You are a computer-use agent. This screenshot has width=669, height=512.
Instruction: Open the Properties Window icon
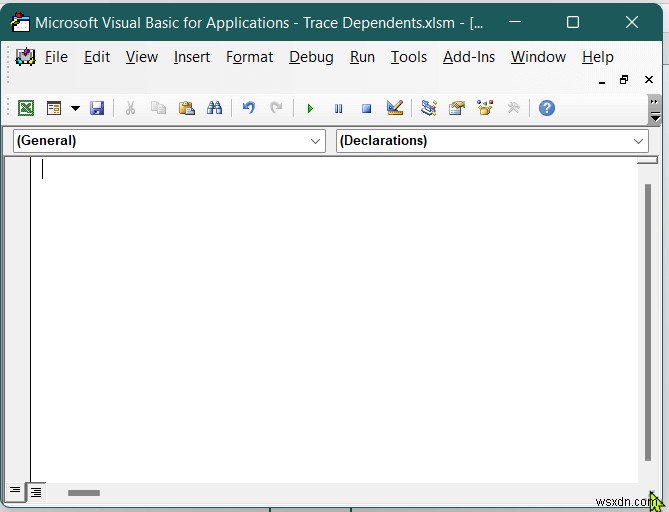[x=457, y=108]
